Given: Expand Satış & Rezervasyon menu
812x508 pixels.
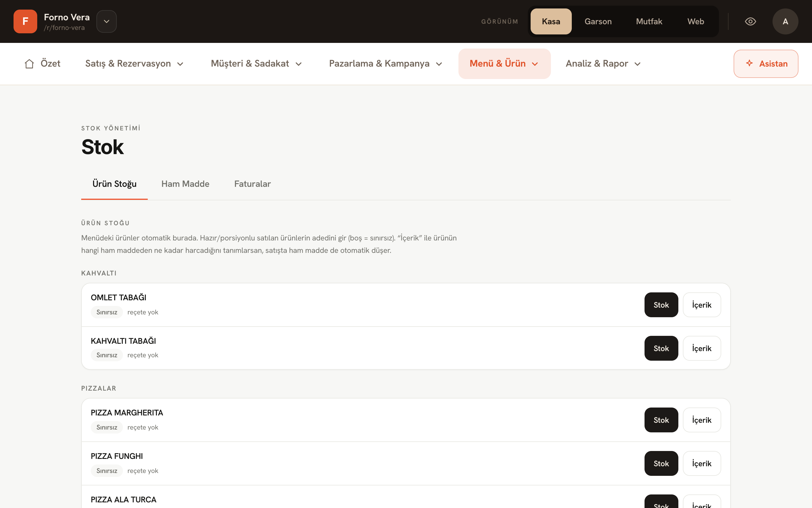Looking at the screenshot, I should pyautogui.click(x=134, y=63).
